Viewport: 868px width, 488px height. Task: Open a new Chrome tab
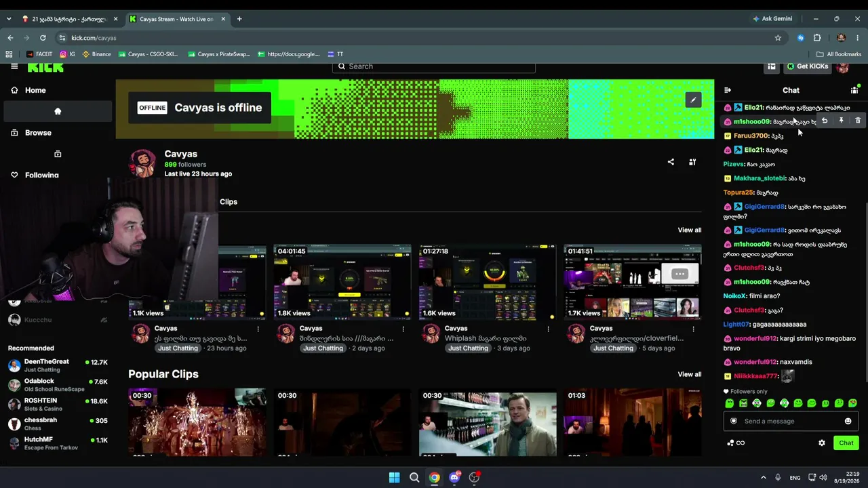click(x=239, y=19)
